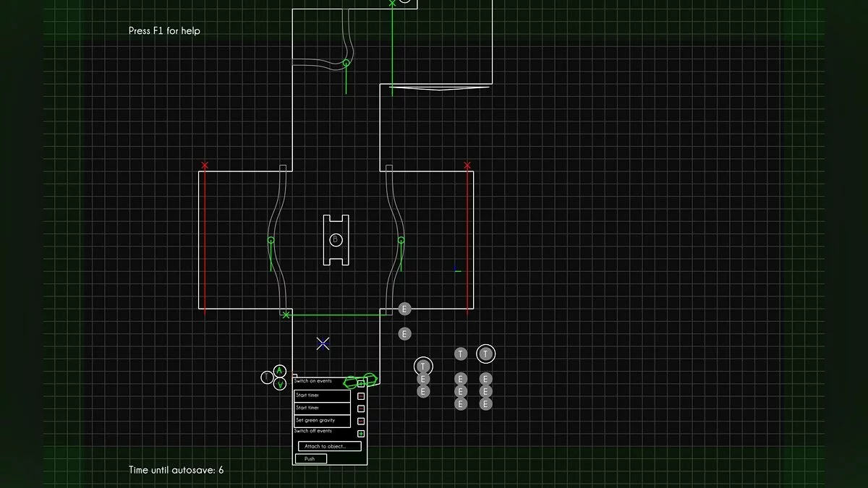The height and width of the screenshot is (488, 868).
Task: Click the green hinge circle on right door
Action: (401, 239)
